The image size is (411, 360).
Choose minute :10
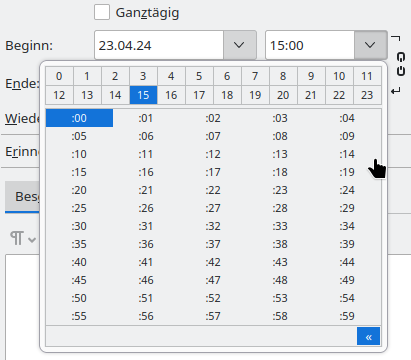pos(79,154)
